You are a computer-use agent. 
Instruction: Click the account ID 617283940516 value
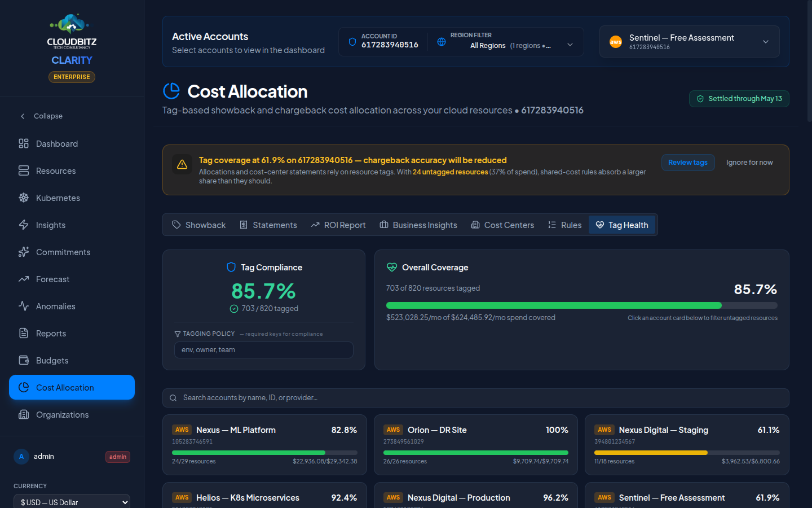point(390,45)
